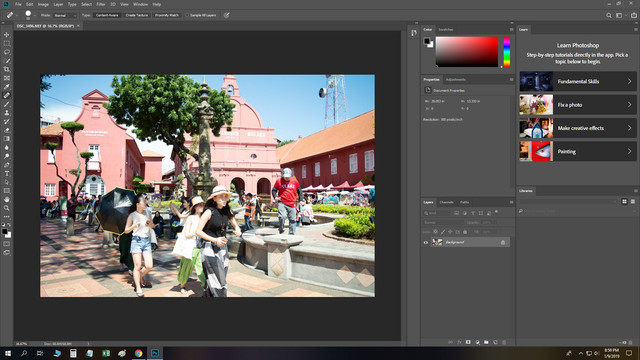Select the Eyedropper tool
640x360 pixels.
click(7, 87)
